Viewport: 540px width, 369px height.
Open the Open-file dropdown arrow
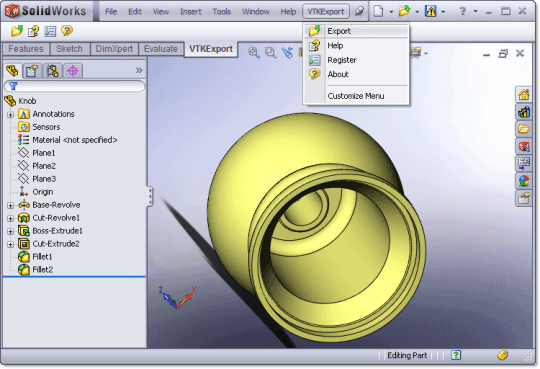tap(417, 12)
